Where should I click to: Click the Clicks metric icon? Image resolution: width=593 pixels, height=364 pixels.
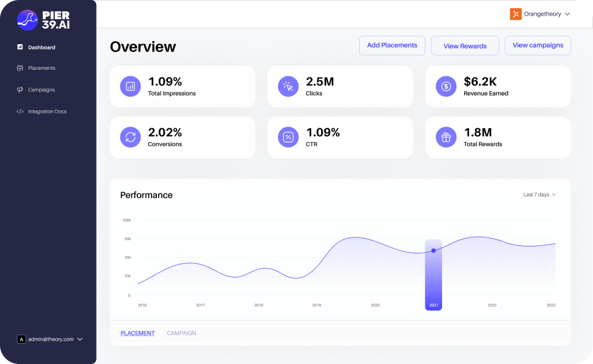tap(288, 86)
